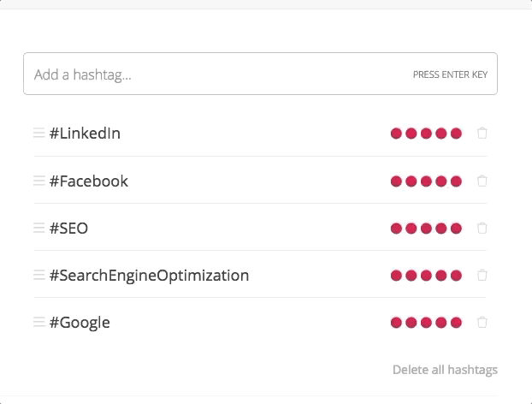The width and height of the screenshot is (532, 404).
Task: Click the #LinkedIn hashtag label
Action: click(x=85, y=133)
